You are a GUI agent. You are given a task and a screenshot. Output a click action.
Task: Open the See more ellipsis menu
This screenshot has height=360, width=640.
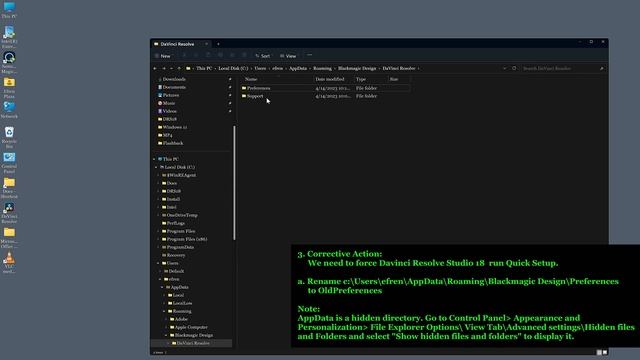tap(309, 56)
